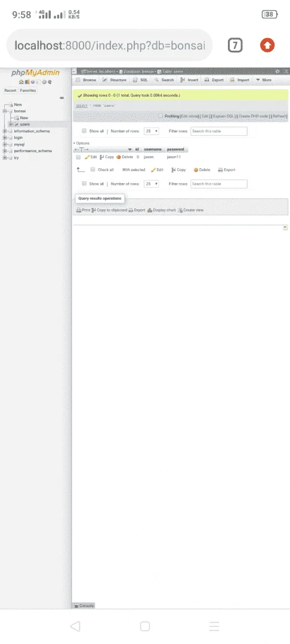
Task: Expand the + Options link
Action: [x=81, y=143]
